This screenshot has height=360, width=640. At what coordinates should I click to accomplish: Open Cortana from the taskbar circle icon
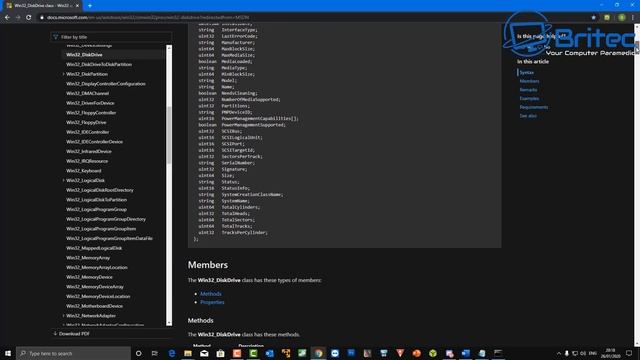[138, 353]
